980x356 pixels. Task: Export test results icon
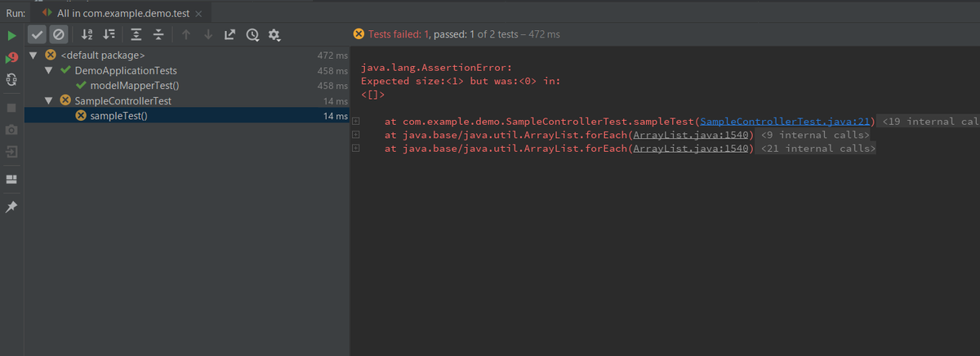click(230, 34)
